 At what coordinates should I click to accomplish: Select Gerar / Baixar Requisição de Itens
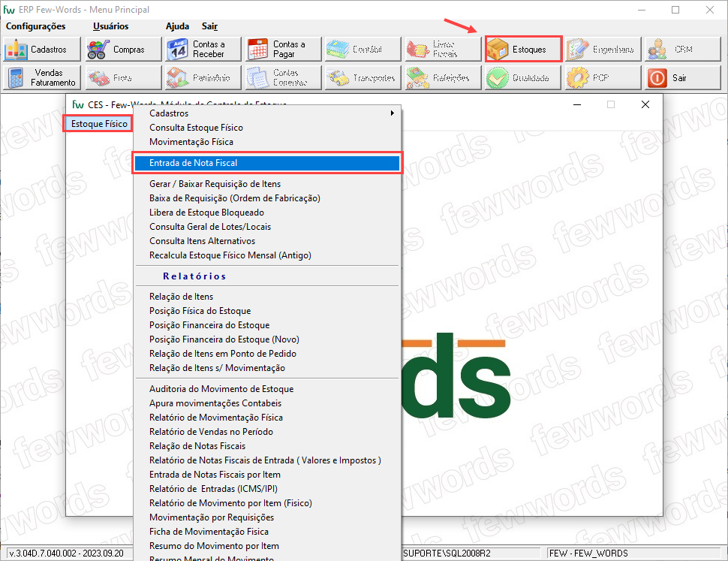coord(267,184)
